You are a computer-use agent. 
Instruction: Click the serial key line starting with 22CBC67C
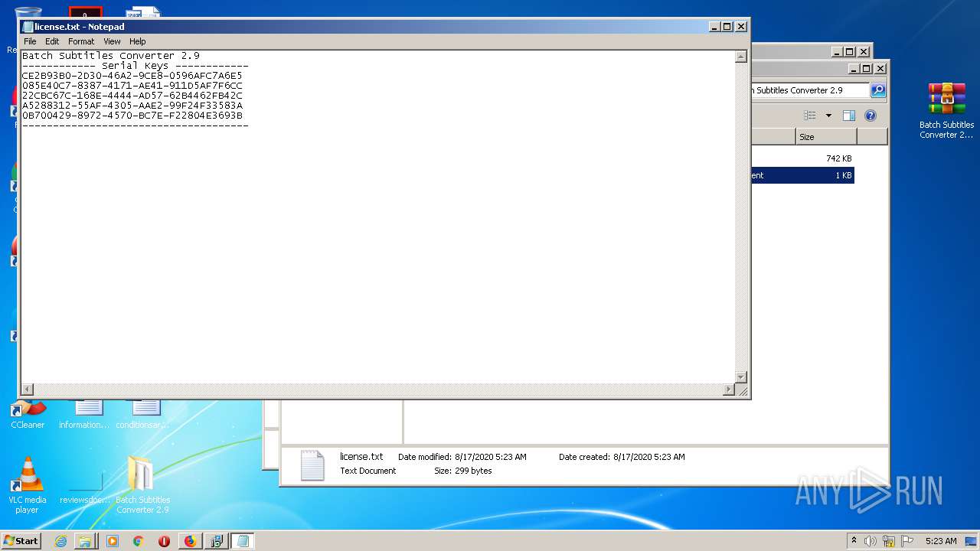pos(132,96)
